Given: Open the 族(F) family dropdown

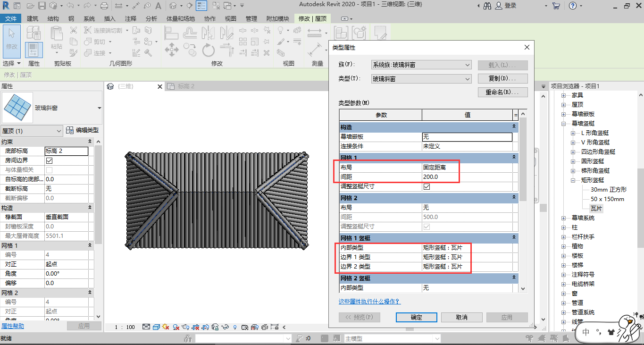Looking at the screenshot, I should (x=421, y=65).
